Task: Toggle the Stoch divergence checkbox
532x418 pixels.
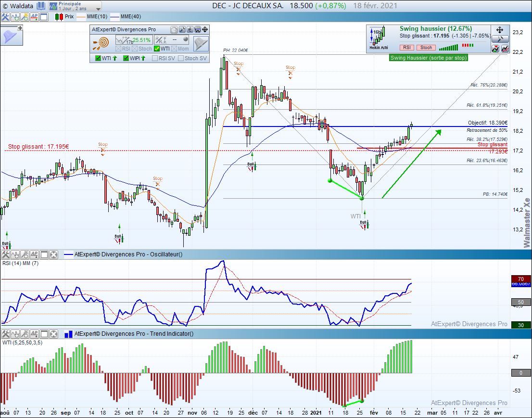Action: [x=135, y=49]
